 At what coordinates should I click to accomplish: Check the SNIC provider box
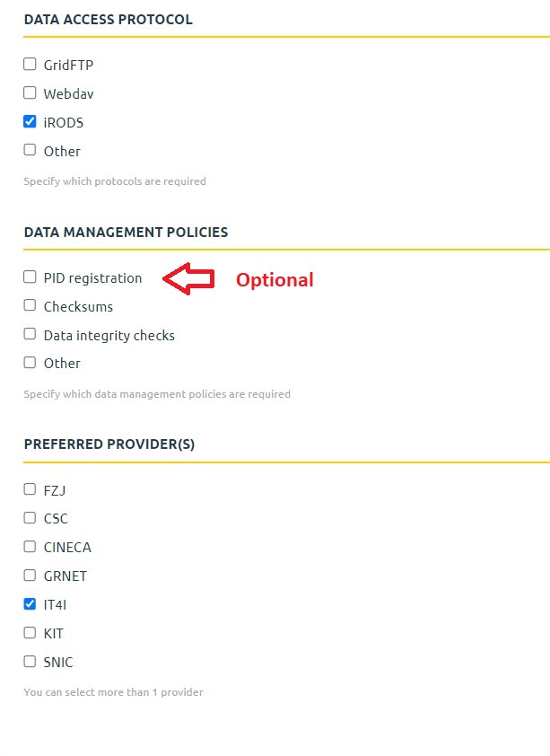point(30,662)
